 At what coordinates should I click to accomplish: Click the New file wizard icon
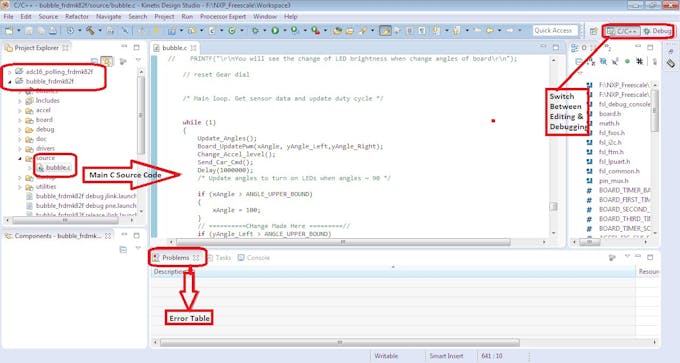click(x=9, y=30)
